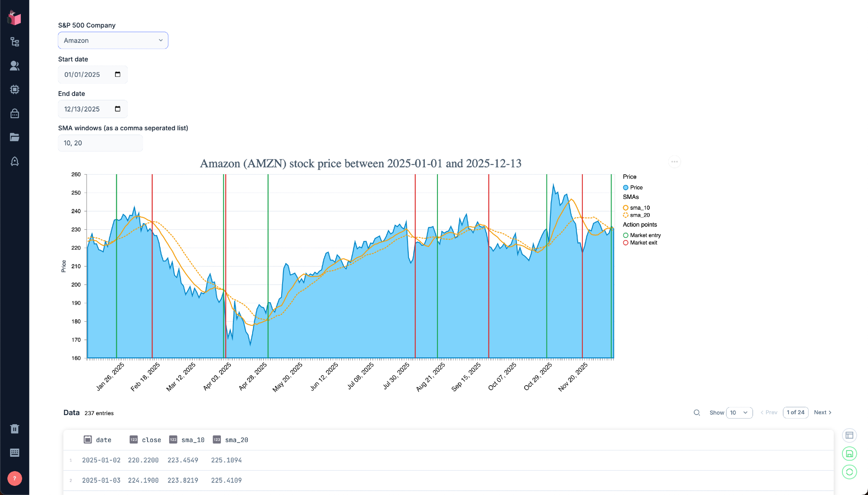Viewport: 868px width, 495px height.
Task: Open chart three-dots actions menu
Action: point(674,162)
